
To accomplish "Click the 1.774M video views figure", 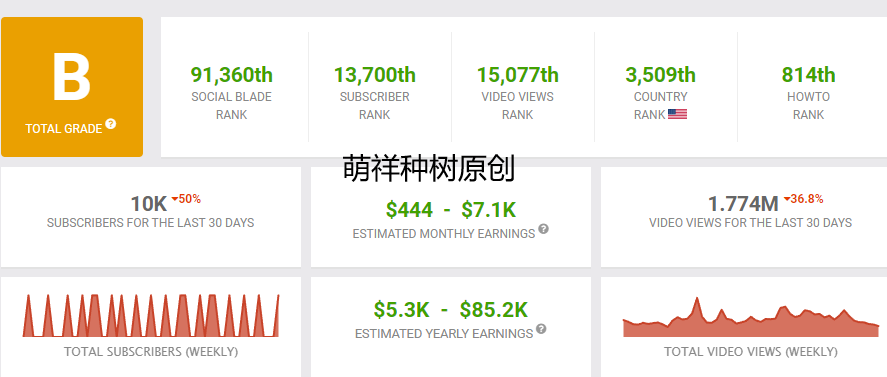I will pos(743,204).
